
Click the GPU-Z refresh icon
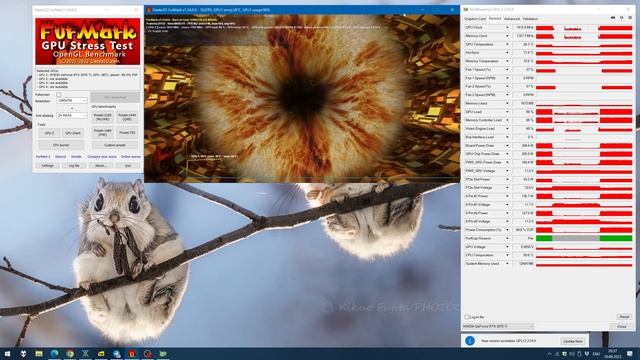click(x=622, y=18)
